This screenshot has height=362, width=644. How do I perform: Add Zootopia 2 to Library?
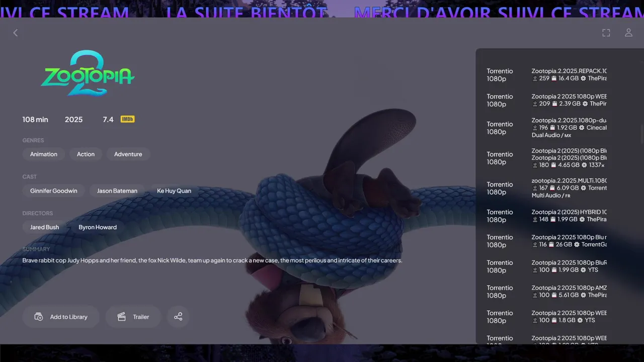61,317
